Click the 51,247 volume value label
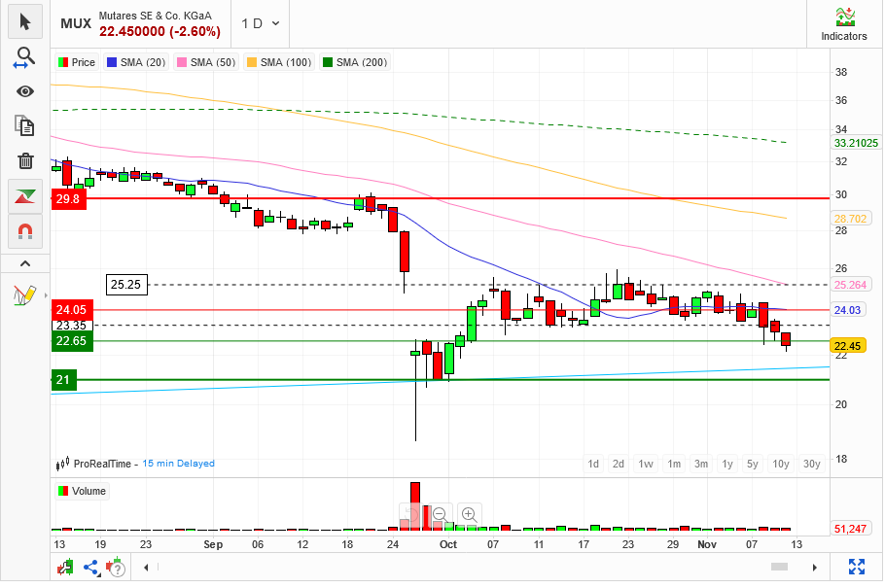The image size is (885, 588). (x=850, y=529)
